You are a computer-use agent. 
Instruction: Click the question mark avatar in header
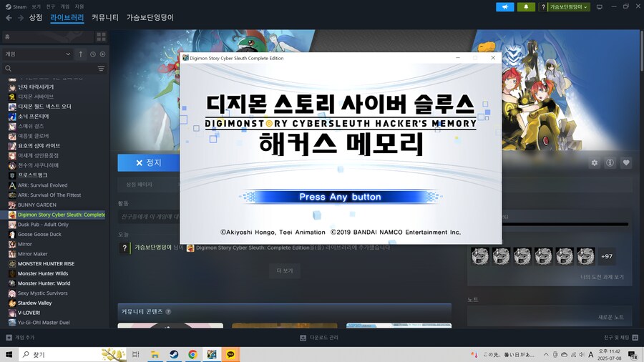543,7
